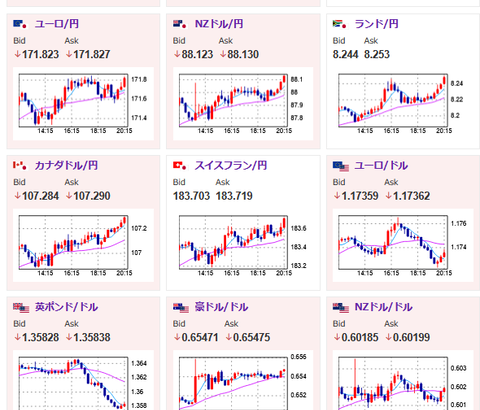Open the 英ポンド/ドル pair link
Screen dimensions: 480x410
66,307
